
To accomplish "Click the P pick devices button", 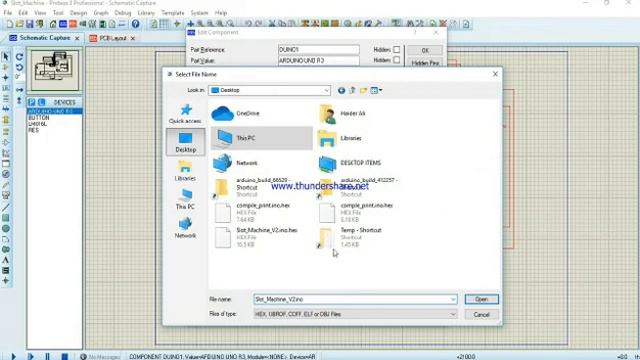I will tap(32, 102).
